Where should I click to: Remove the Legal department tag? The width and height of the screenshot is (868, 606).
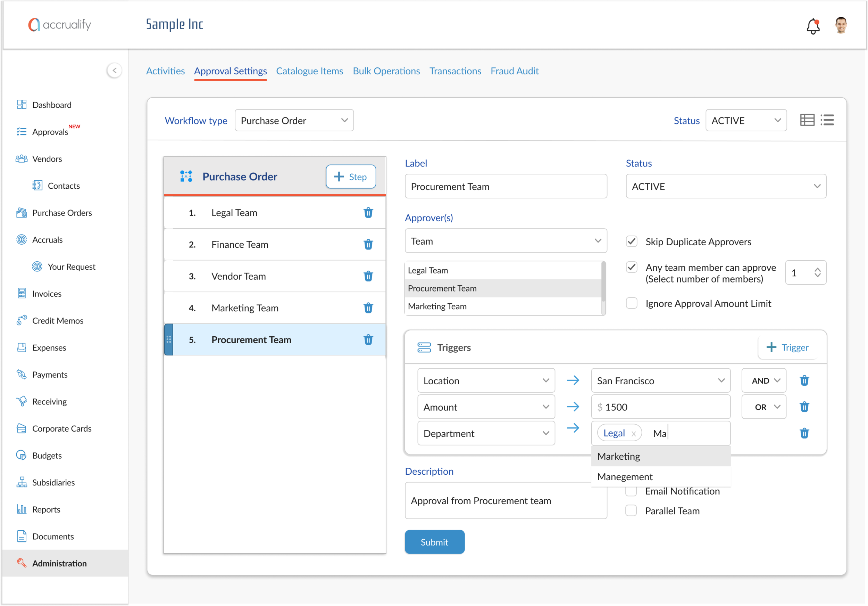[x=634, y=434]
